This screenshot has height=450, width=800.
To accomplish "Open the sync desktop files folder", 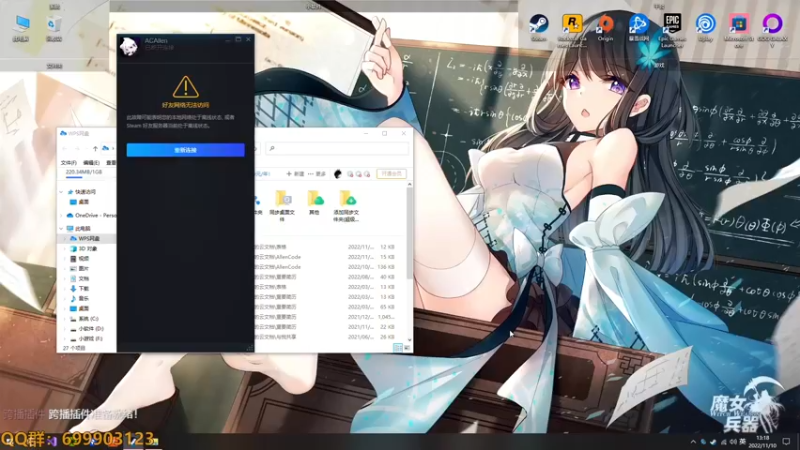I will point(283,206).
